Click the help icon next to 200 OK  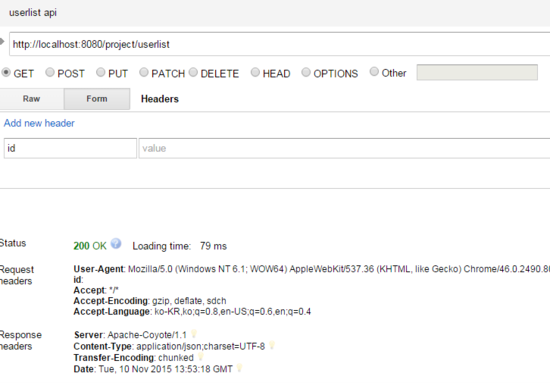(x=116, y=244)
